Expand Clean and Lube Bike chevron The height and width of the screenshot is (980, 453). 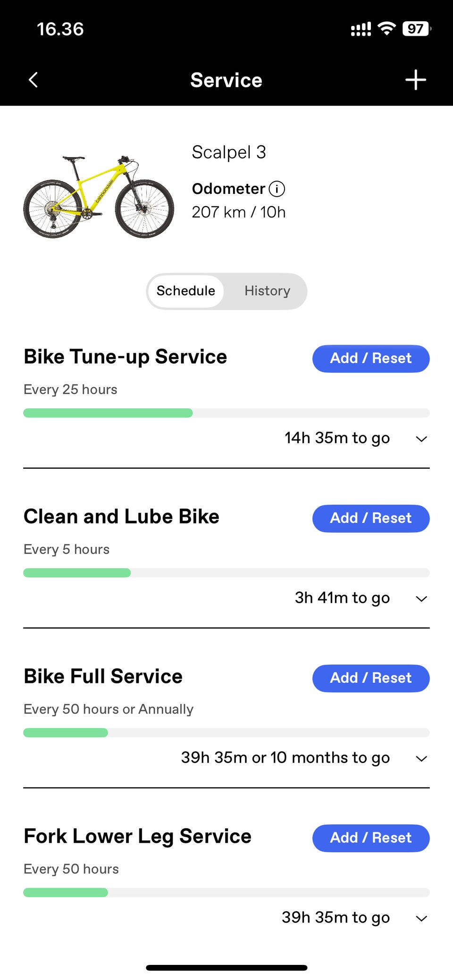(421, 598)
